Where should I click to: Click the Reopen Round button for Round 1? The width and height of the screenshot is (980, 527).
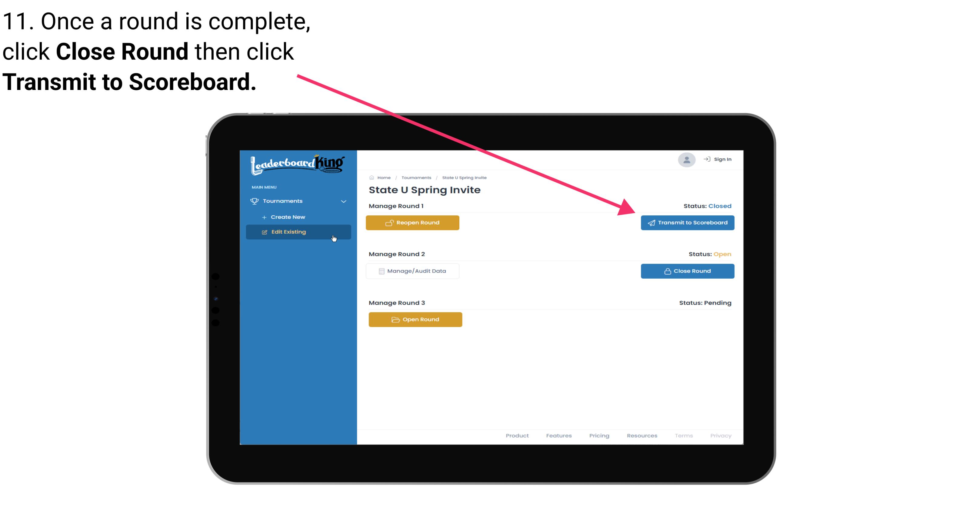[x=413, y=222]
